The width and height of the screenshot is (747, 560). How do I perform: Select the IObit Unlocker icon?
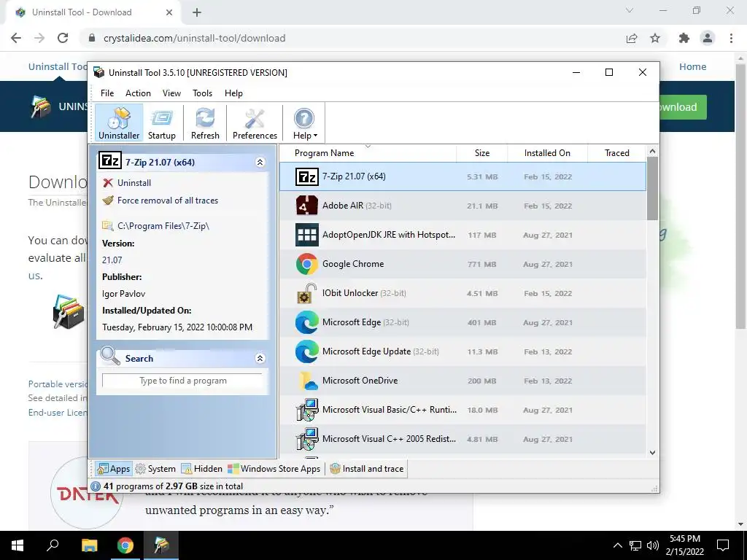coord(307,293)
